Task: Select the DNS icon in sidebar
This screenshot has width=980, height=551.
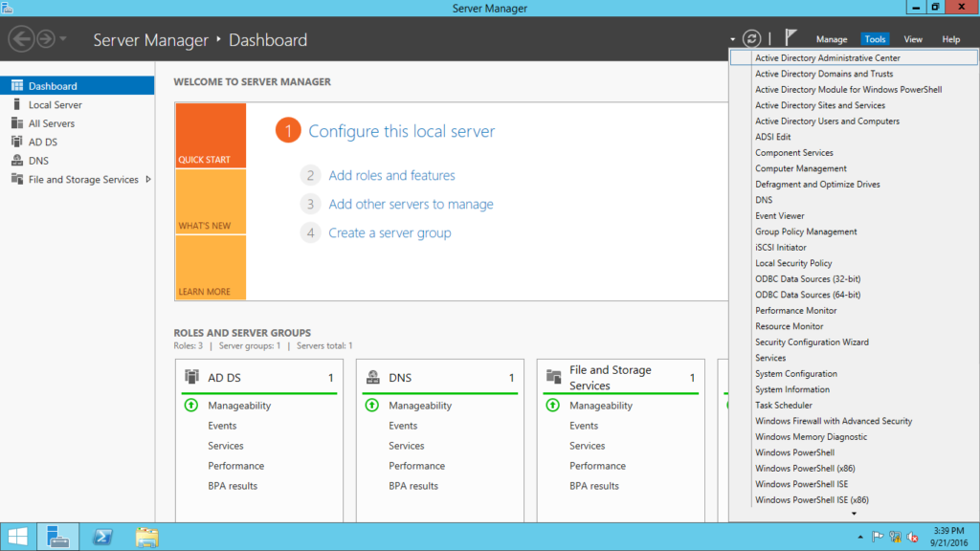Action: click(17, 161)
